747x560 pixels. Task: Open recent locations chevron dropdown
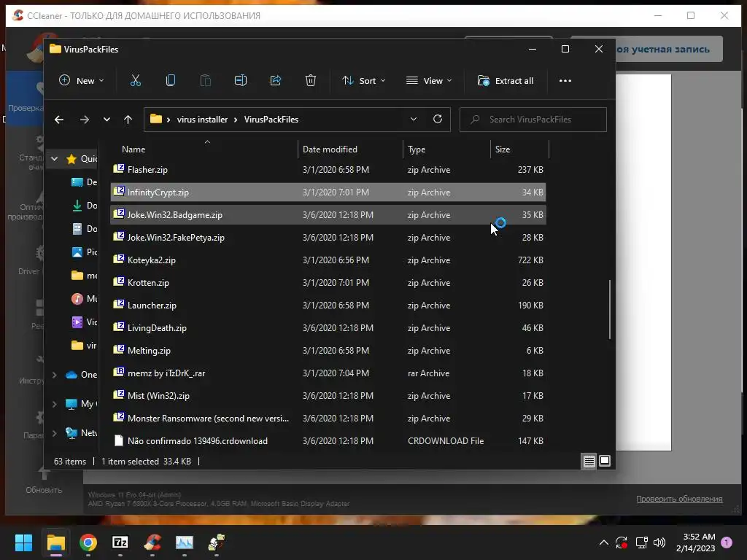click(107, 120)
